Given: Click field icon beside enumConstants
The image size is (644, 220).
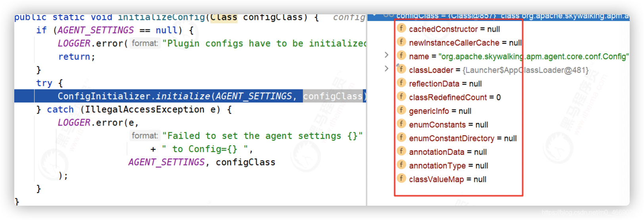Looking at the screenshot, I should [401, 124].
